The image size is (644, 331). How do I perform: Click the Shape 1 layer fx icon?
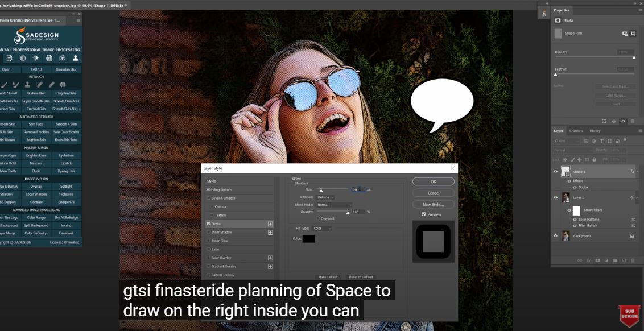(632, 172)
